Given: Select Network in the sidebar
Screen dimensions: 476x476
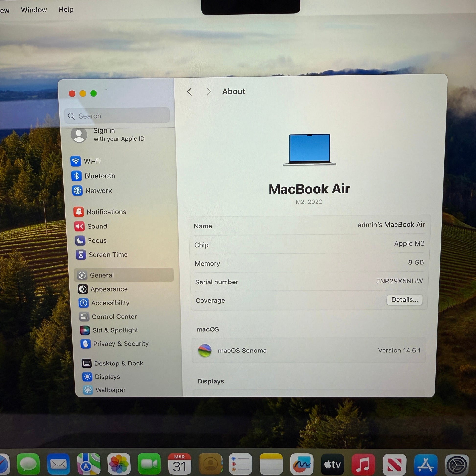Looking at the screenshot, I should click(x=92, y=191).
